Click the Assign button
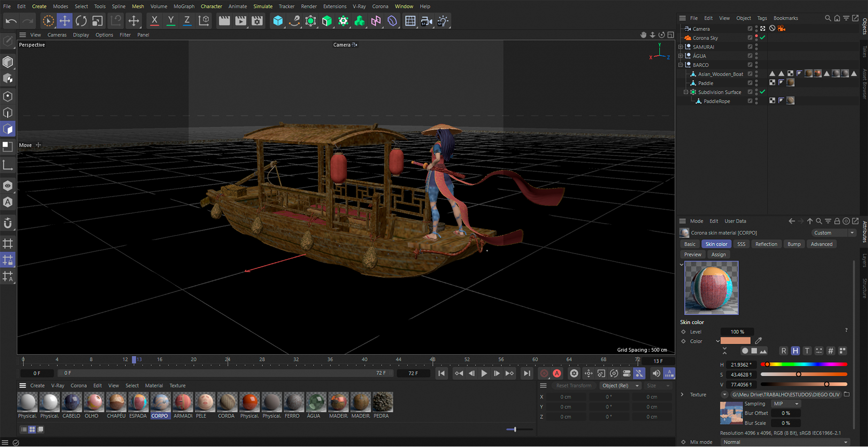Image resolution: width=868 pixels, height=447 pixels. 718,255
